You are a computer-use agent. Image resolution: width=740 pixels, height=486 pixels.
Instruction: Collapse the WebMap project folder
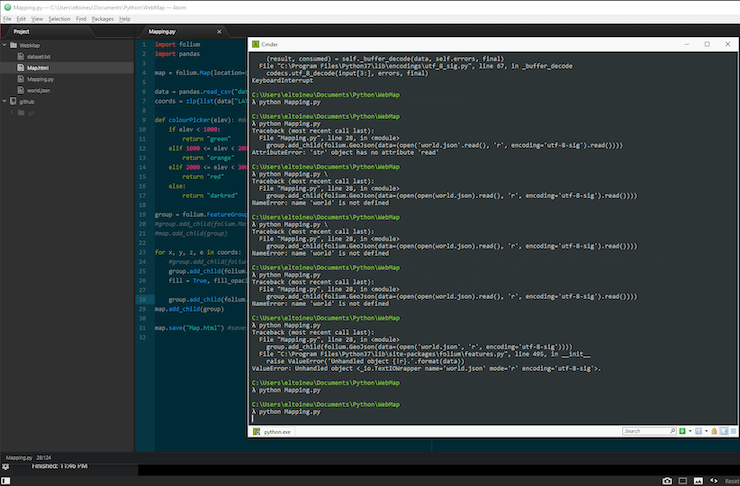(x=6, y=45)
